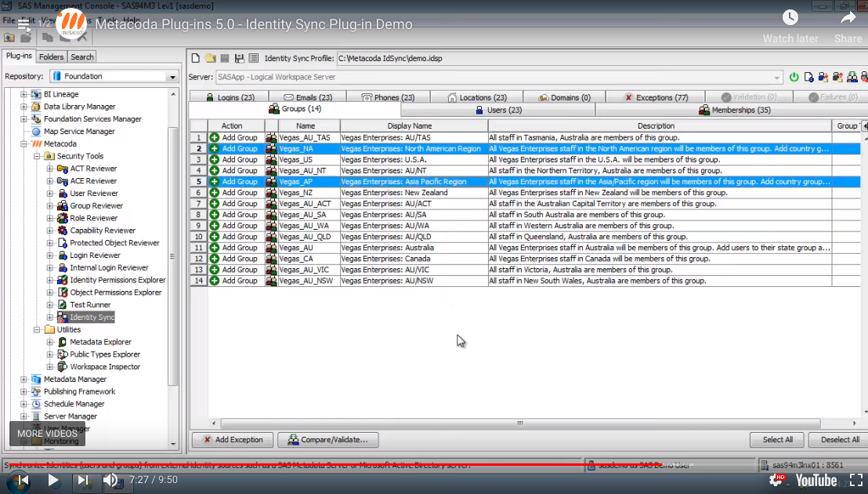Play the paused video
The width and height of the screenshot is (868, 494).
click(53, 480)
